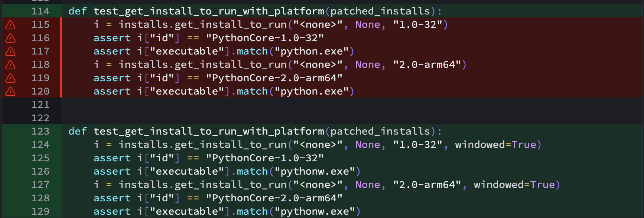This screenshot has height=218, width=644.
Task: Click the warning icon on line 118
Action: pyautogui.click(x=10, y=65)
